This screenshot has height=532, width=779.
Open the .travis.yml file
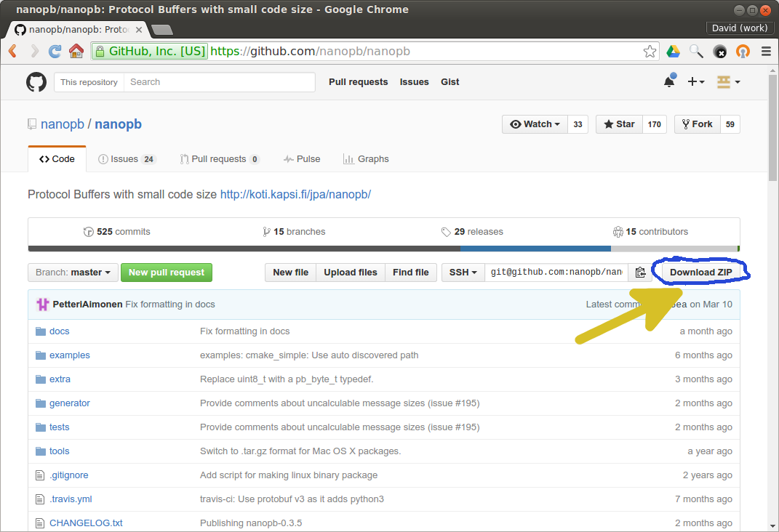tap(71, 499)
